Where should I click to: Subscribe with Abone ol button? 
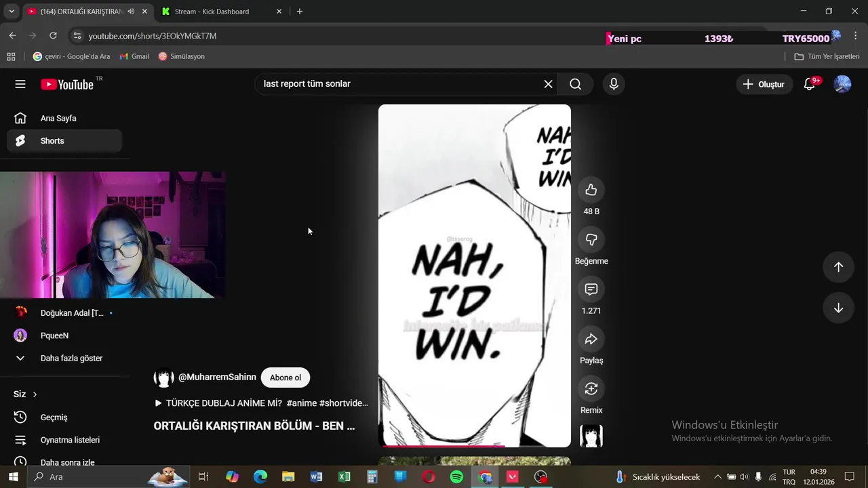coord(285,378)
